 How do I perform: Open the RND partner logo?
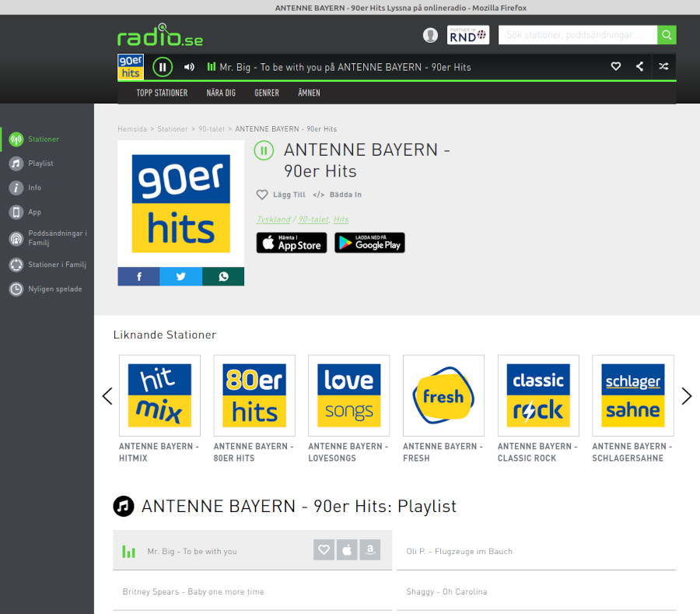pyautogui.click(x=468, y=35)
